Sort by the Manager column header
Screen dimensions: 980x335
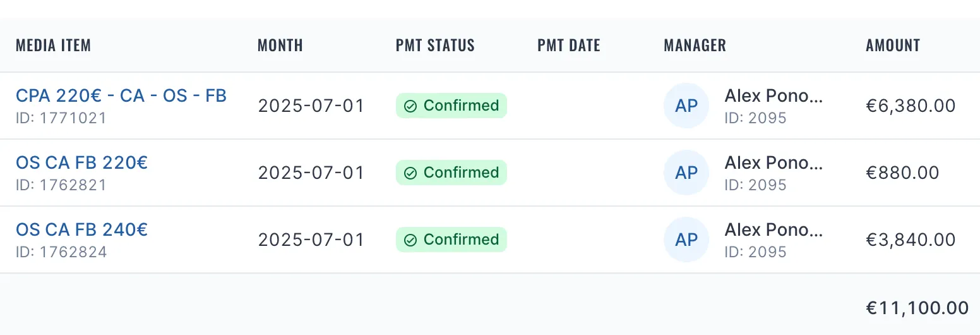(x=695, y=46)
